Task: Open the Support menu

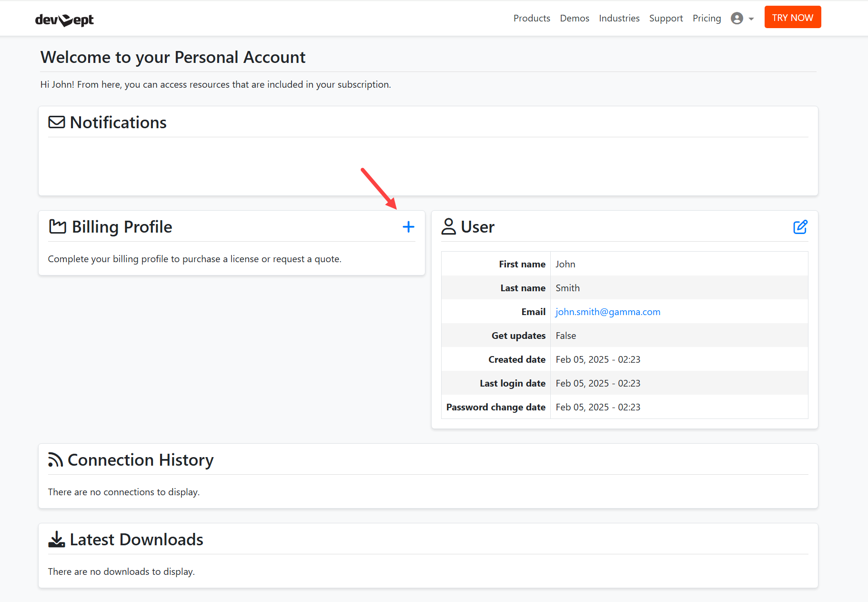Action: 666,18
